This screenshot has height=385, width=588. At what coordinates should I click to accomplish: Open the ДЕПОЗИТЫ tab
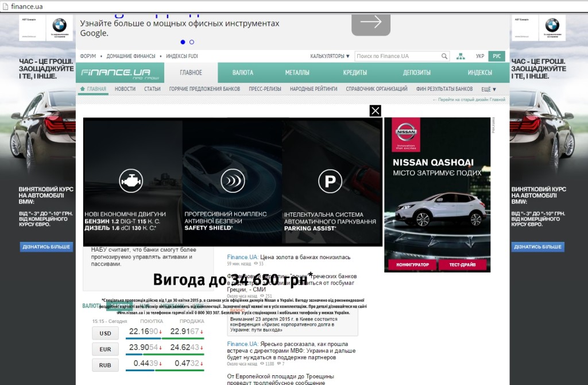pyautogui.click(x=417, y=72)
